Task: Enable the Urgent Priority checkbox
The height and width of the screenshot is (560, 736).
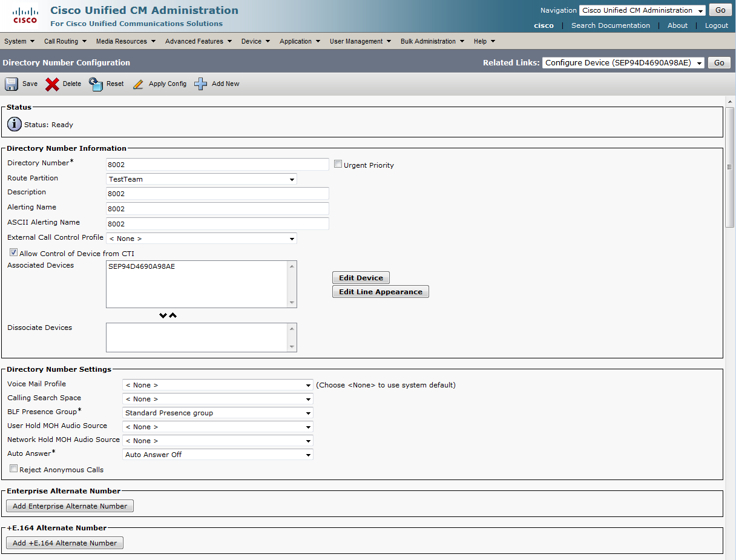Action: 338,164
